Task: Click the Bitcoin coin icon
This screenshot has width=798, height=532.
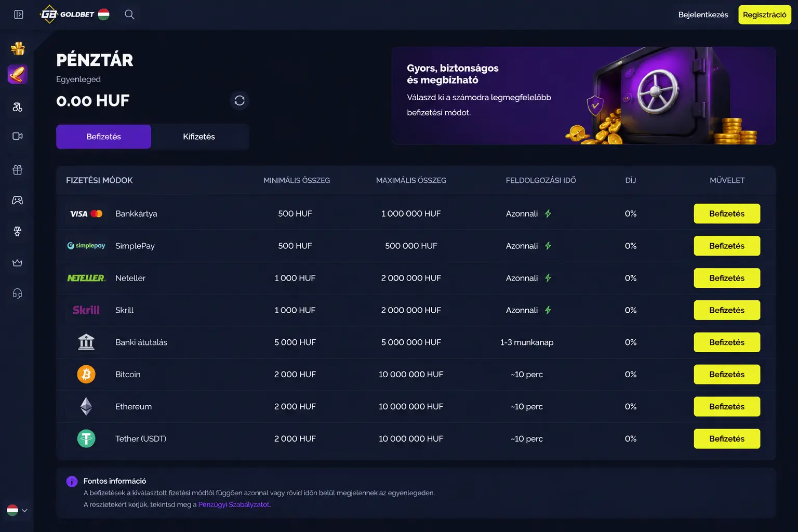Action: tap(86, 374)
